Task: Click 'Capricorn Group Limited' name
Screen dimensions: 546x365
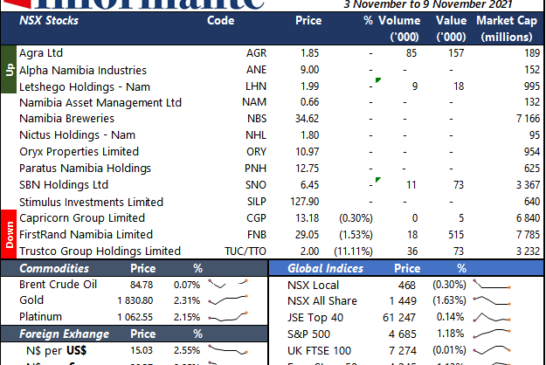Action: (82, 218)
